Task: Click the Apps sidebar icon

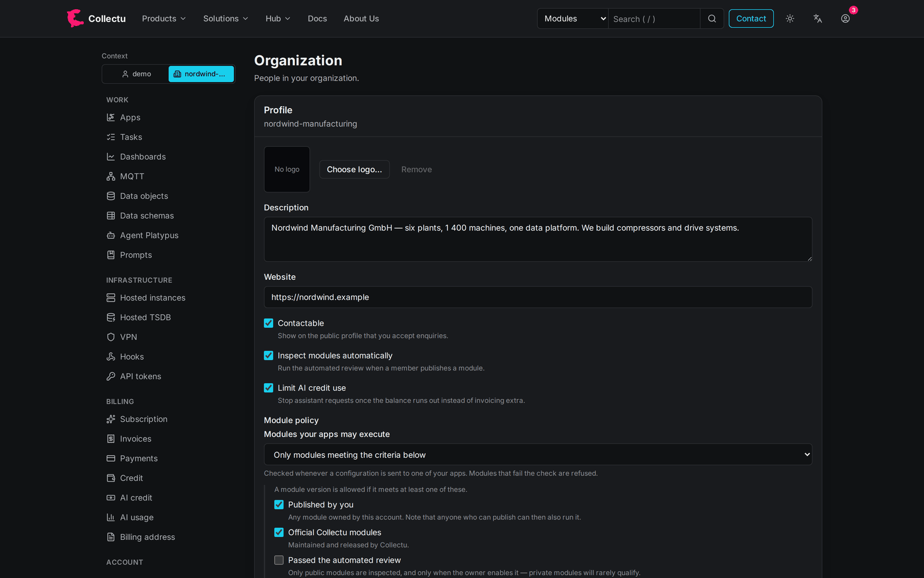Action: click(111, 117)
